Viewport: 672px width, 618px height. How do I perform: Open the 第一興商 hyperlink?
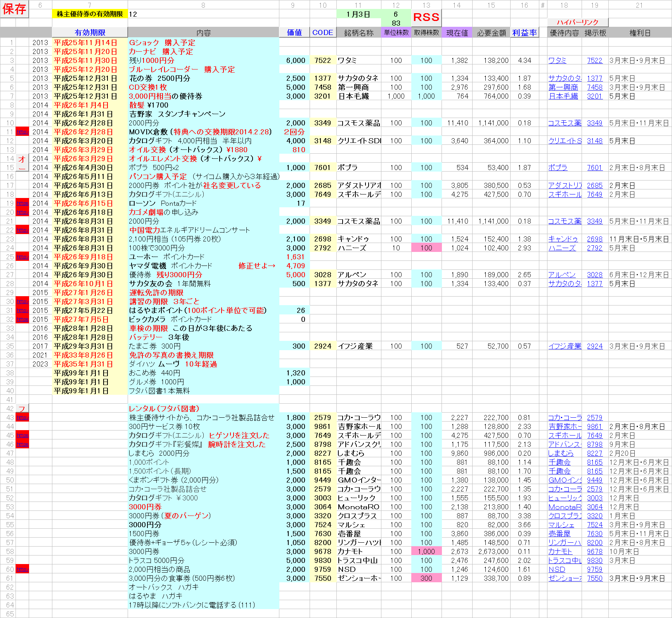[563, 87]
